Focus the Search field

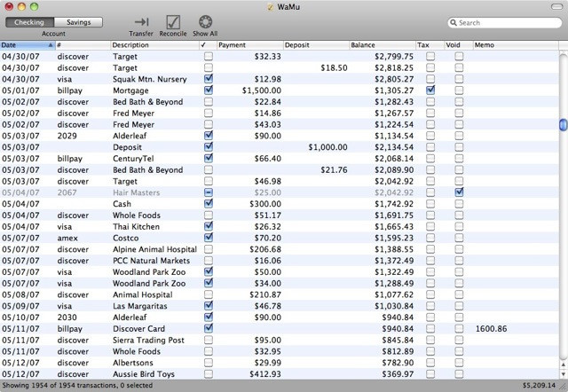[505, 22]
